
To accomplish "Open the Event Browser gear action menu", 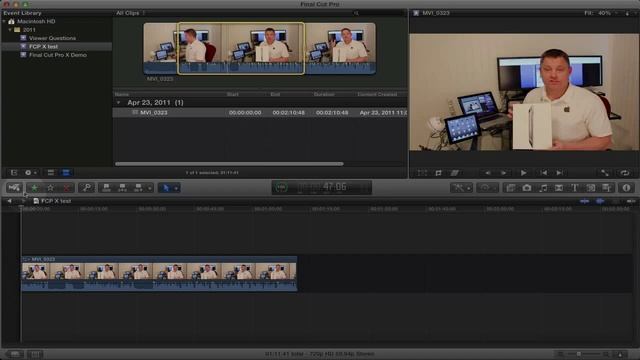I will click(30, 173).
